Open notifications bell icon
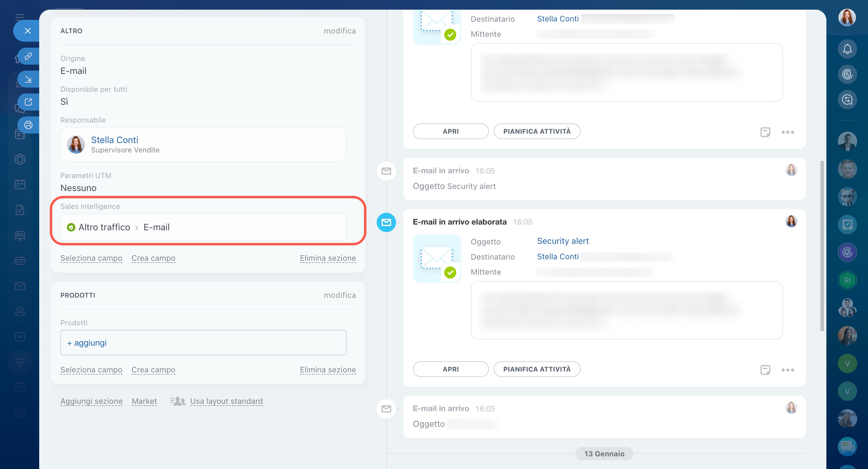The height and width of the screenshot is (469, 868). coord(847,49)
